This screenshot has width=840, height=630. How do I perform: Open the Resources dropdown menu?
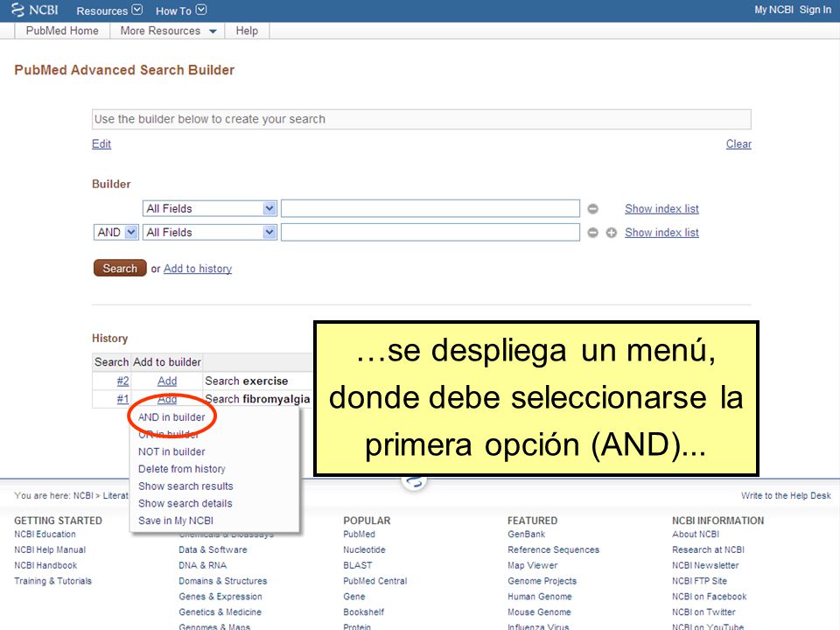click(x=109, y=10)
